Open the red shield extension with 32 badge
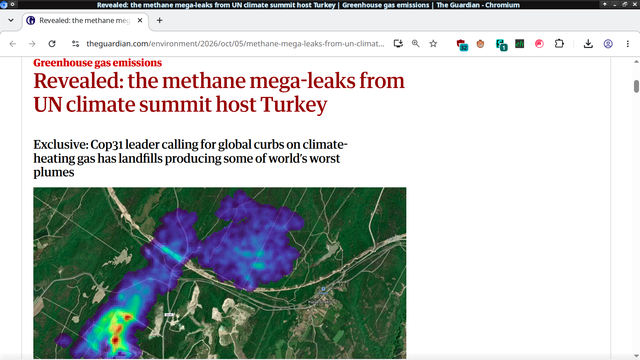Image resolution: width=640 pixels, height=360 pixels. tap(462, 44)
